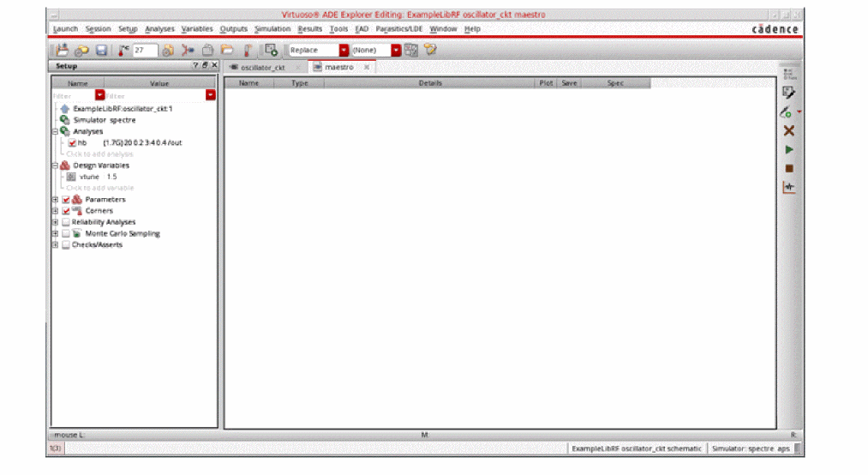Viewport: 868px width, 475px height.
Task: Open the Window menu
Action: [443, 29]
